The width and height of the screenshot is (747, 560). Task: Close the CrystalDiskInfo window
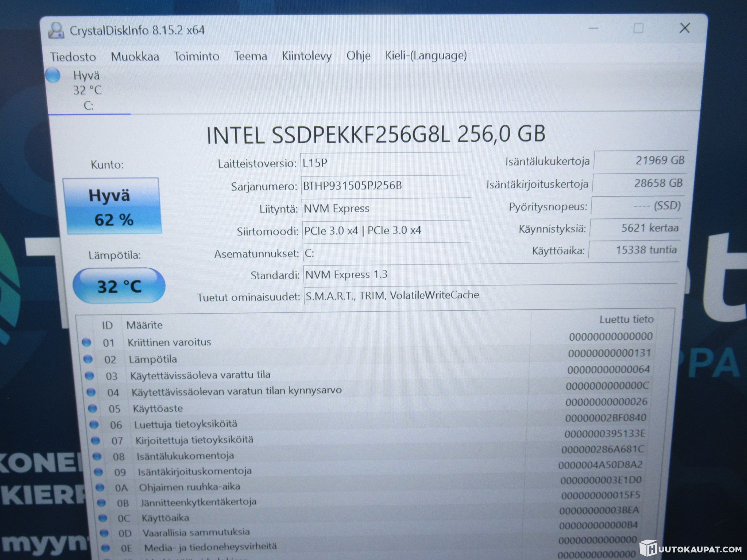coord(685,28)
